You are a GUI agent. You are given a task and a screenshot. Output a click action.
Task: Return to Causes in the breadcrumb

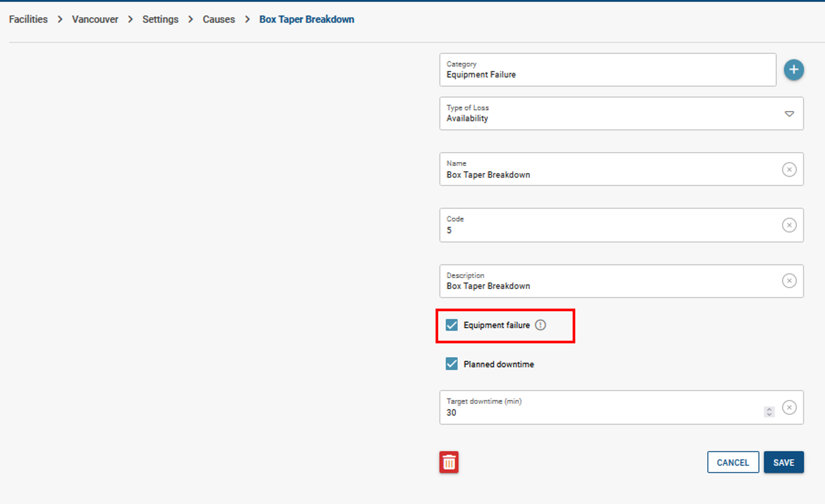[x=219, y=19]
